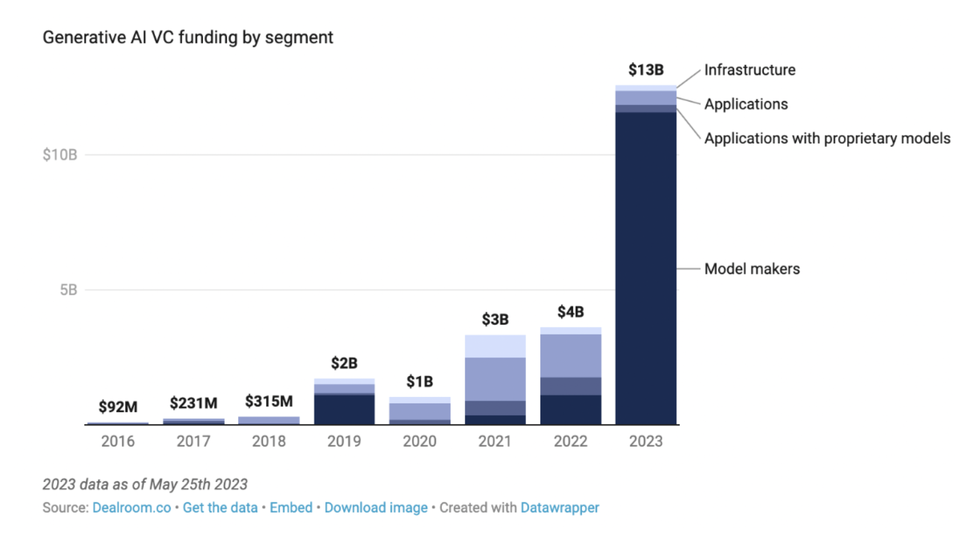Click the 2023 x-axis year label

click(x=645, y=441)
